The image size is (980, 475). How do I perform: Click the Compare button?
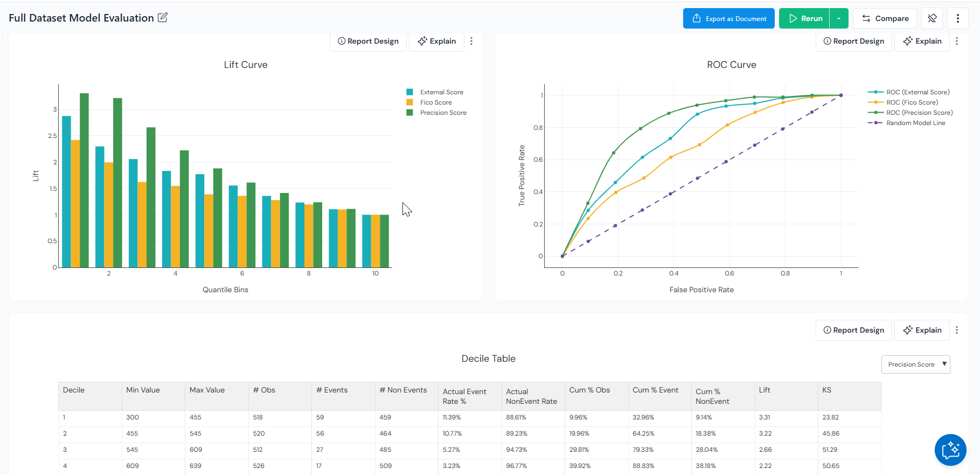tap(885, 18)
